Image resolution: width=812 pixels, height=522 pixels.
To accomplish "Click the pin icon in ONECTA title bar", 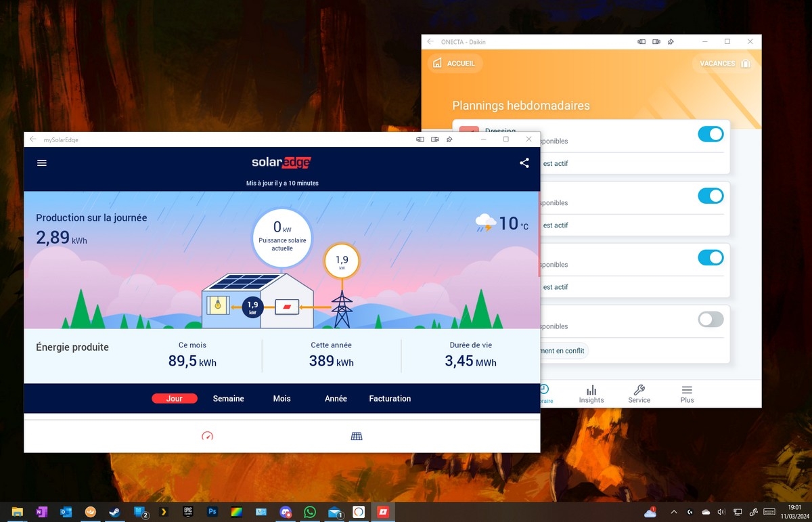I will pyautogui.click(x=671, y=42).
